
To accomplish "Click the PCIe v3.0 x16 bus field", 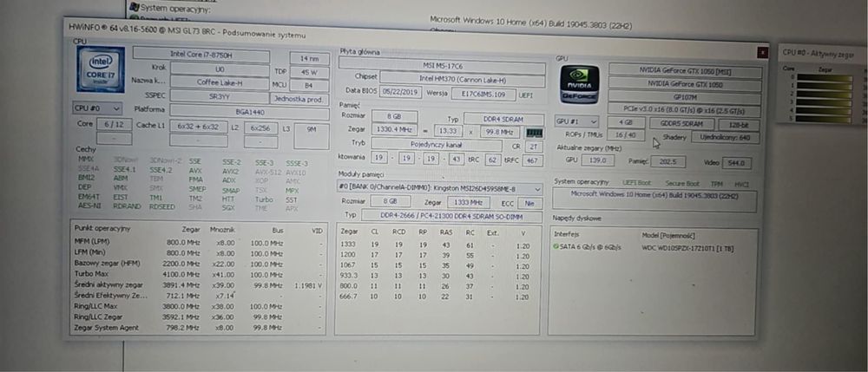I will pos(684,110).
